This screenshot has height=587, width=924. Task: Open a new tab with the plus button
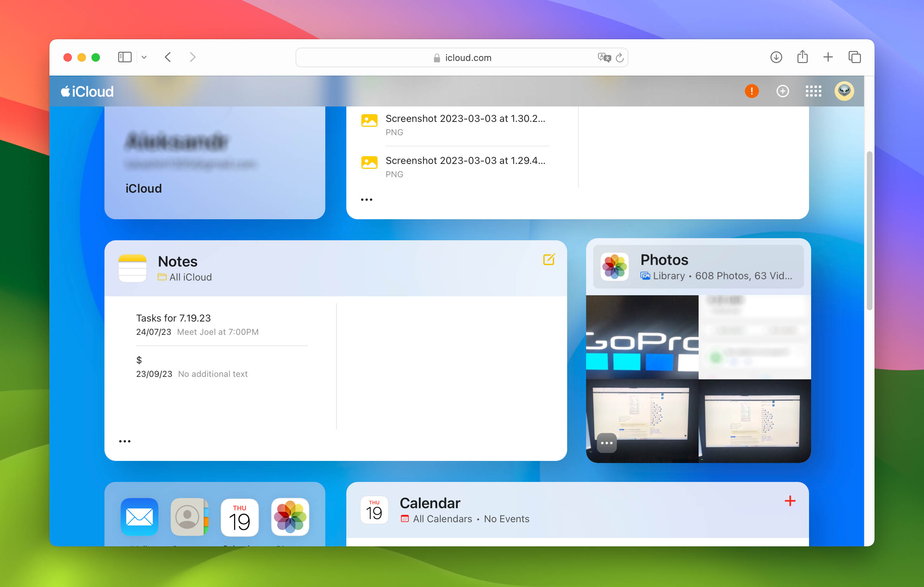pos(828,57)
